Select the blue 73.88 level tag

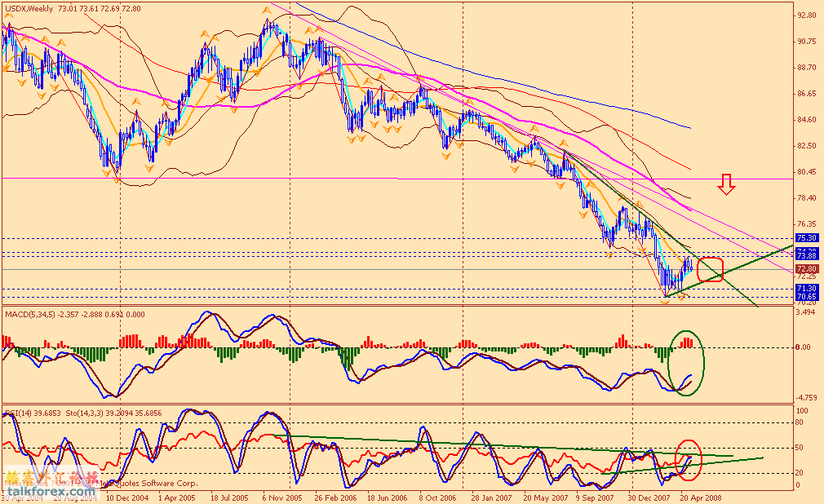pyautogui.click(x=807, y=256)
